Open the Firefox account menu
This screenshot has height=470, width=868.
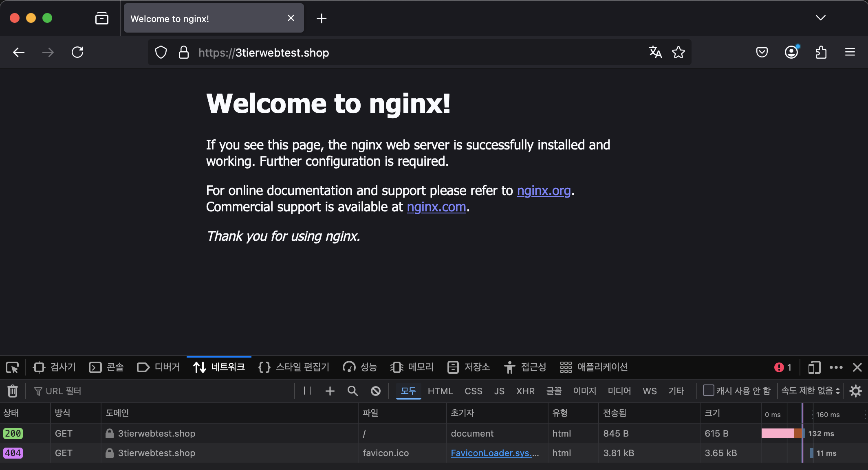[791, 52]
